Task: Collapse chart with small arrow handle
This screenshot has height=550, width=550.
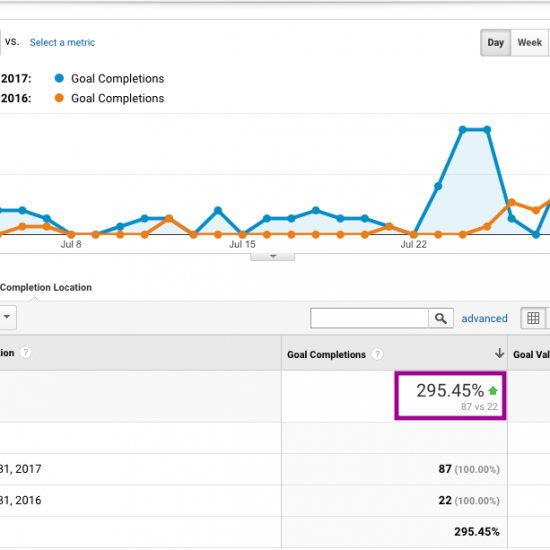Action: tap(273, 257)
